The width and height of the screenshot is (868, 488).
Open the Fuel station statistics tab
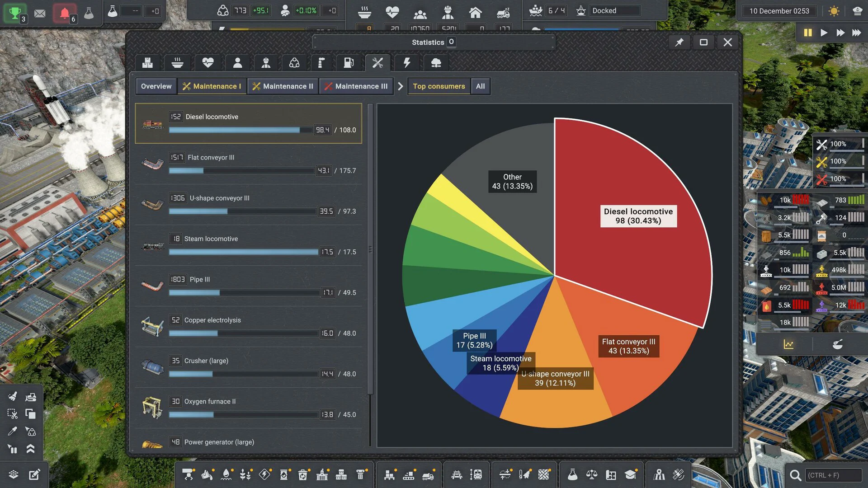point(348,63)
